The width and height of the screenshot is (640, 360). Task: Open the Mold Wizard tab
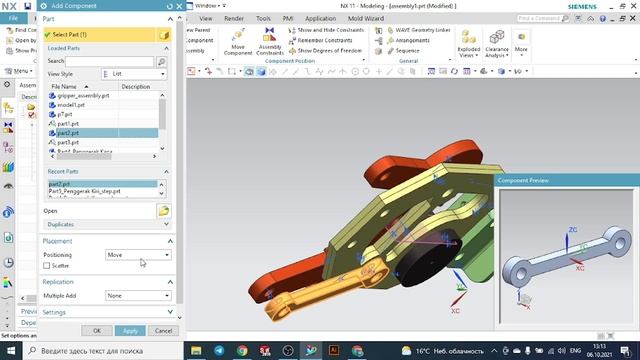point(366,18)
